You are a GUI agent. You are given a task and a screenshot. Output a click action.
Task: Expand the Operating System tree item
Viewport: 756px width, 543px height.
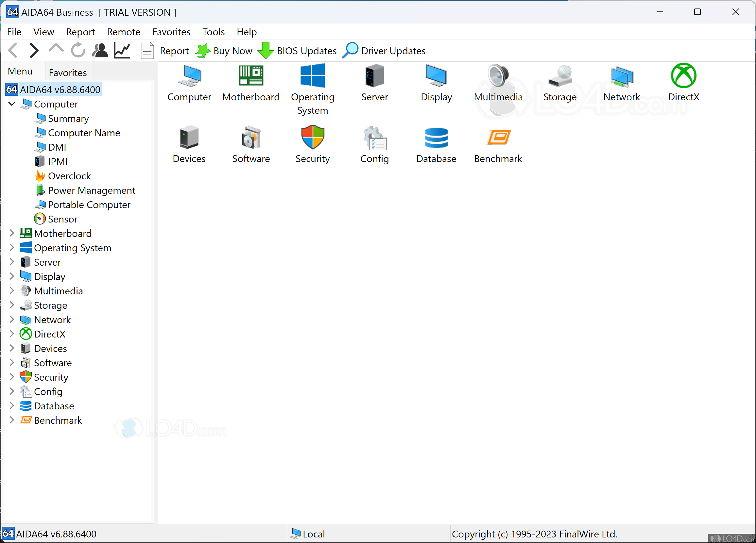click(13, 247)
